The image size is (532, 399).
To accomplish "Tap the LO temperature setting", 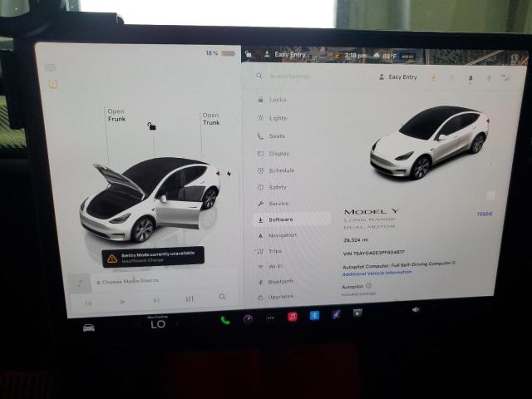I will [158, 324].
